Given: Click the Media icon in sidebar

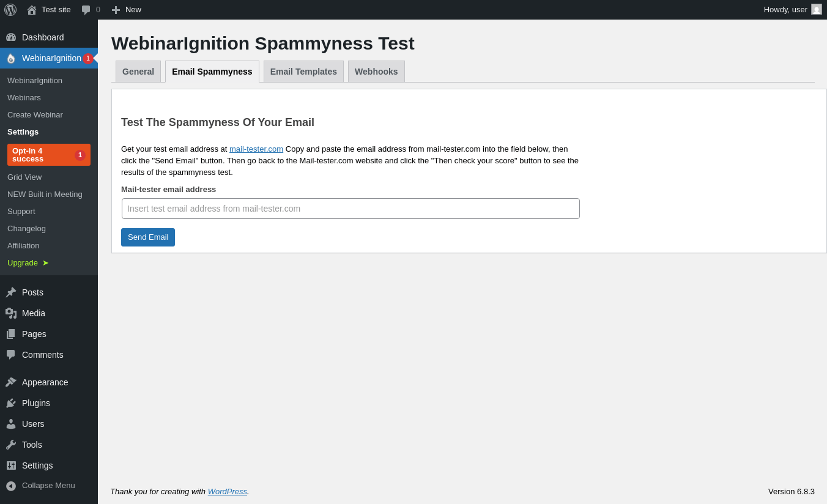Looking at the screenshot, I should point(11,313).
